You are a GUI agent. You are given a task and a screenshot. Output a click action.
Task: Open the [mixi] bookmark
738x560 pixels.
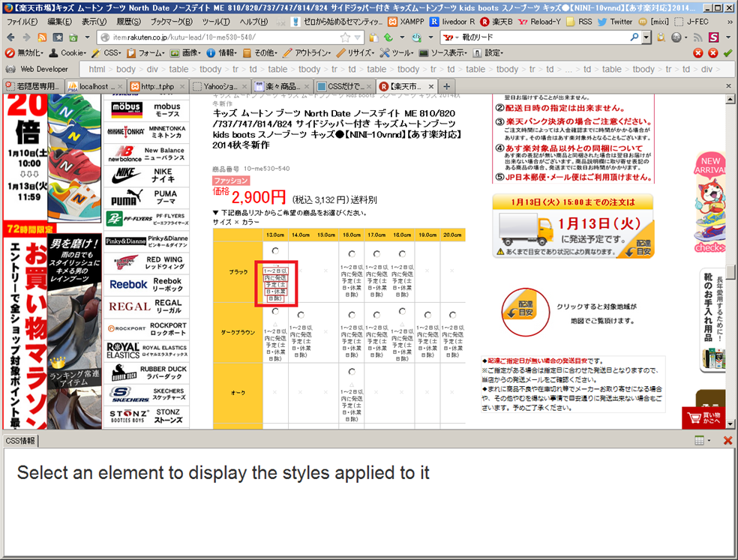pyautogui.click(x=653, y=22)
